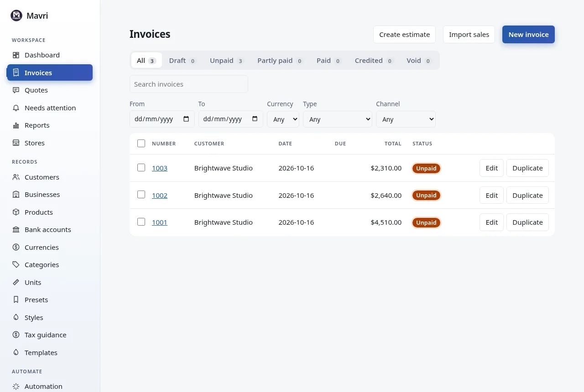Check the box for invoice 1003

click(141, 168)
